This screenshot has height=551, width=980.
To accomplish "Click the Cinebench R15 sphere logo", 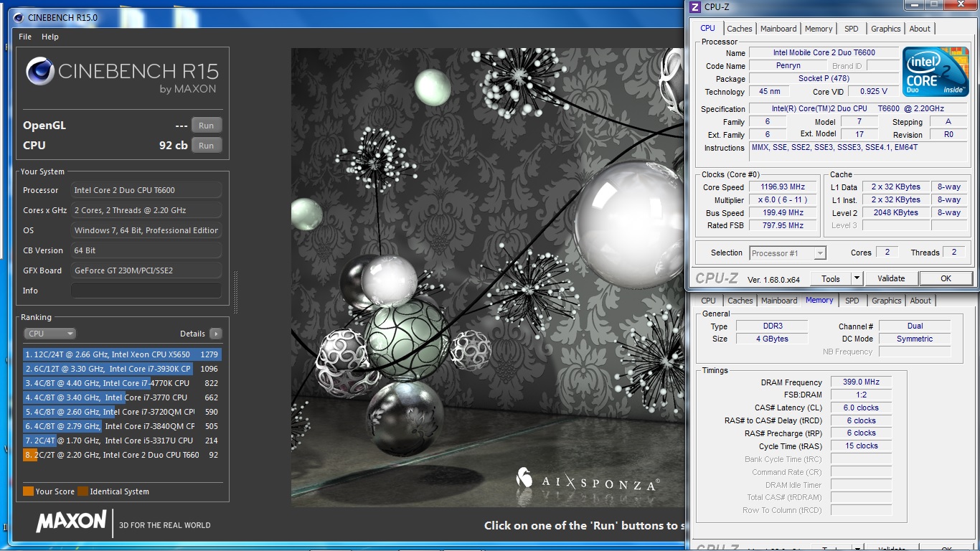I will [39, 72].
